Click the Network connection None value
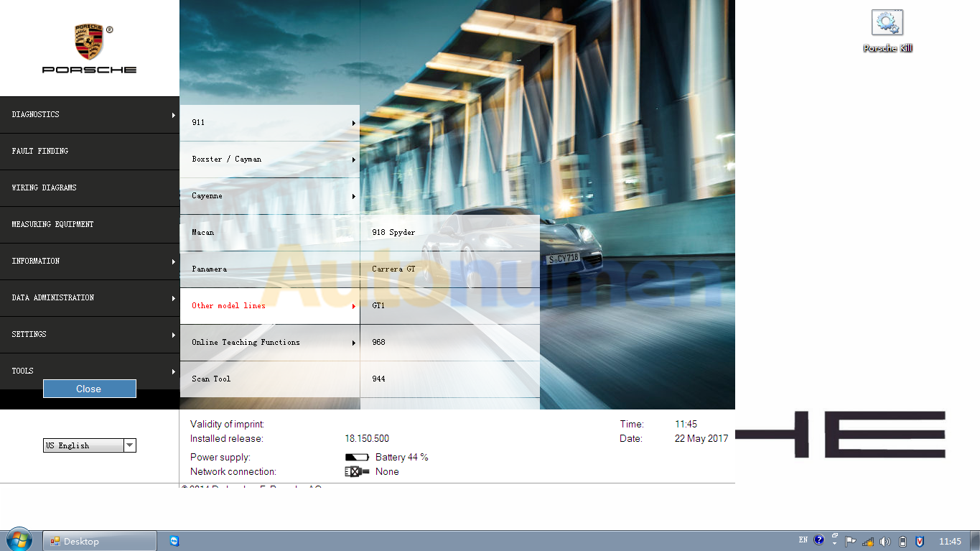The height and width of the screenshot is (551, 980). 387,471
